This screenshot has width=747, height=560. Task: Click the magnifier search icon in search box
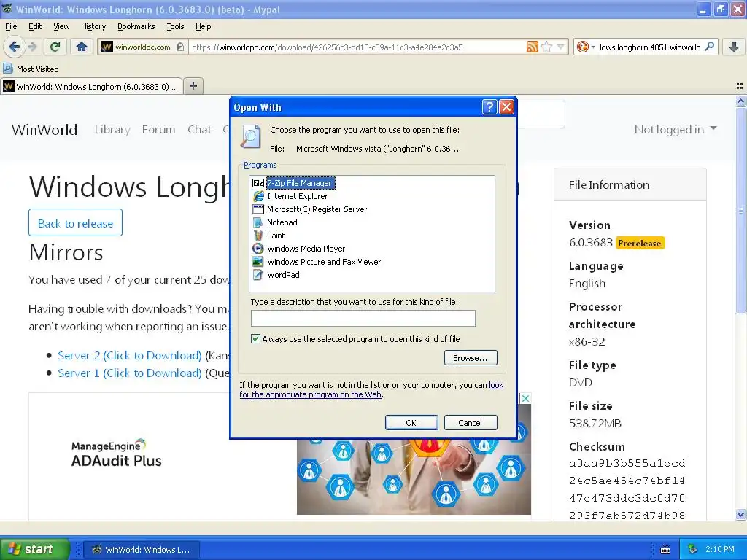coord(709,47)
